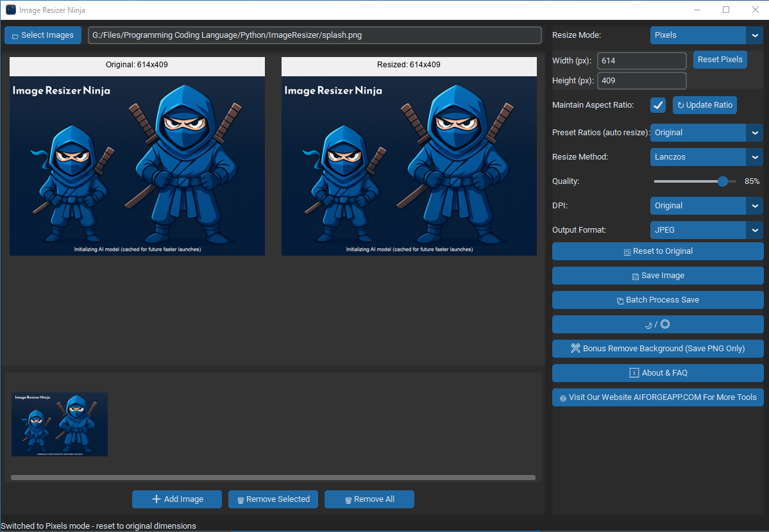Image resolution: width=769 pixels, height=532 pixels.
Task: Maximize the Image Resizer Ninja window
Action: click(x=726, y=10)
